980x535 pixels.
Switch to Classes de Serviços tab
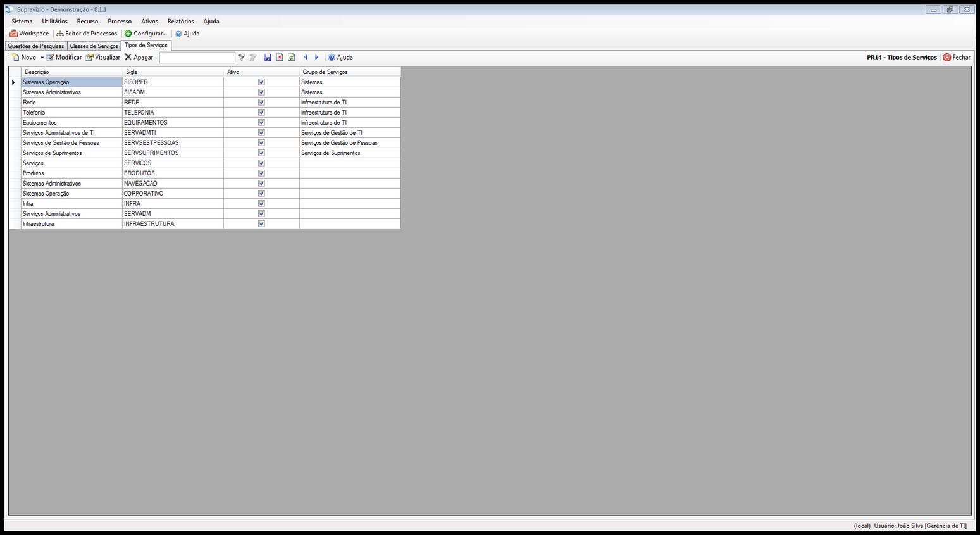pos(94,46)
